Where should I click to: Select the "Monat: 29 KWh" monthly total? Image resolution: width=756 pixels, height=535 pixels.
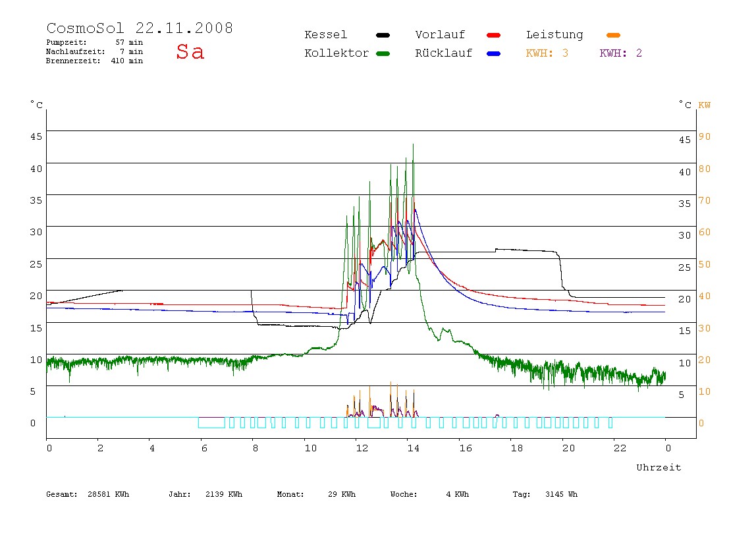(316, 494)
